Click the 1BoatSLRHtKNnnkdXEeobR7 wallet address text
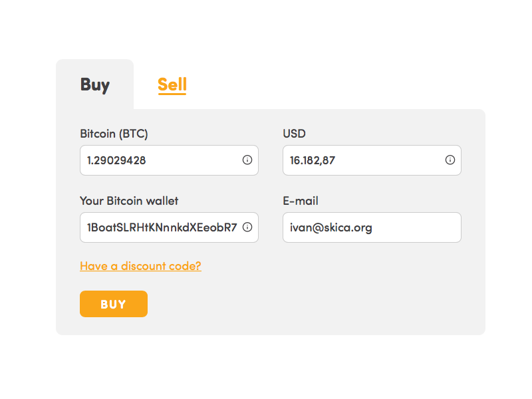 point(162,227)
